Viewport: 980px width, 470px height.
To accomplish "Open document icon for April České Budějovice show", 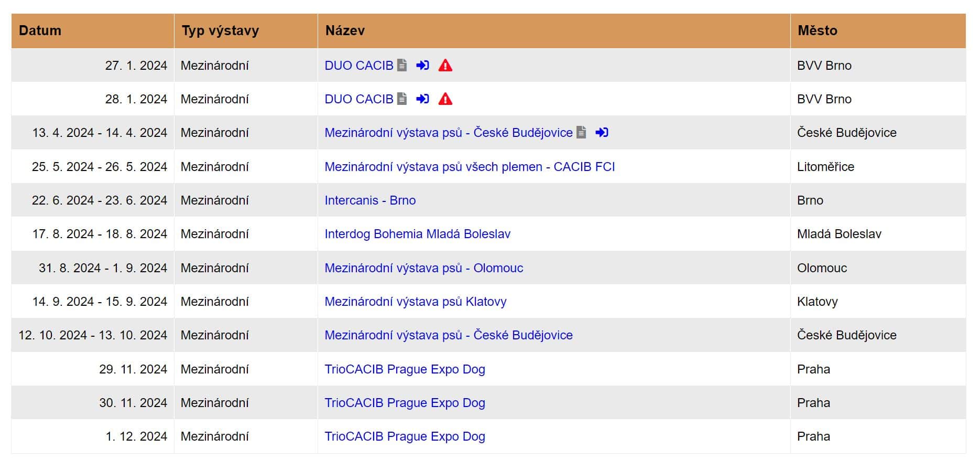I will [x=581, y=132].
